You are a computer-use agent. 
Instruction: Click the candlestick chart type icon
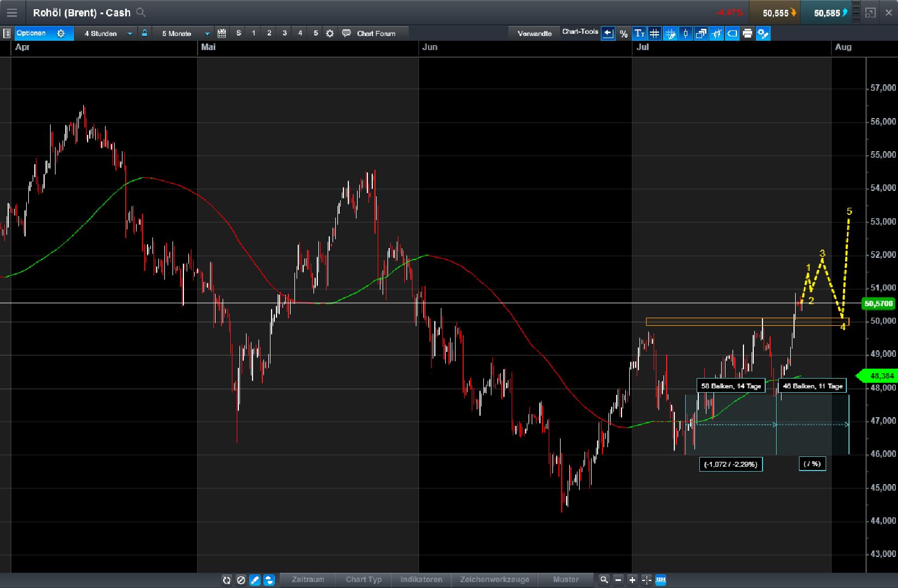coord(685,33)
